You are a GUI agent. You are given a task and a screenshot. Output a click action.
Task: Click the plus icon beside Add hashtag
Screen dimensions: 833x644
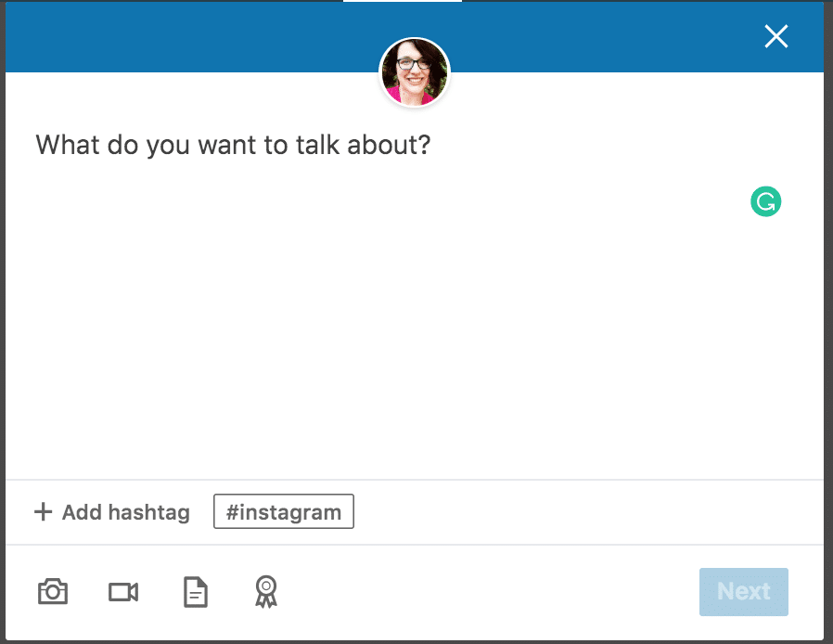[x=43, y=512]
